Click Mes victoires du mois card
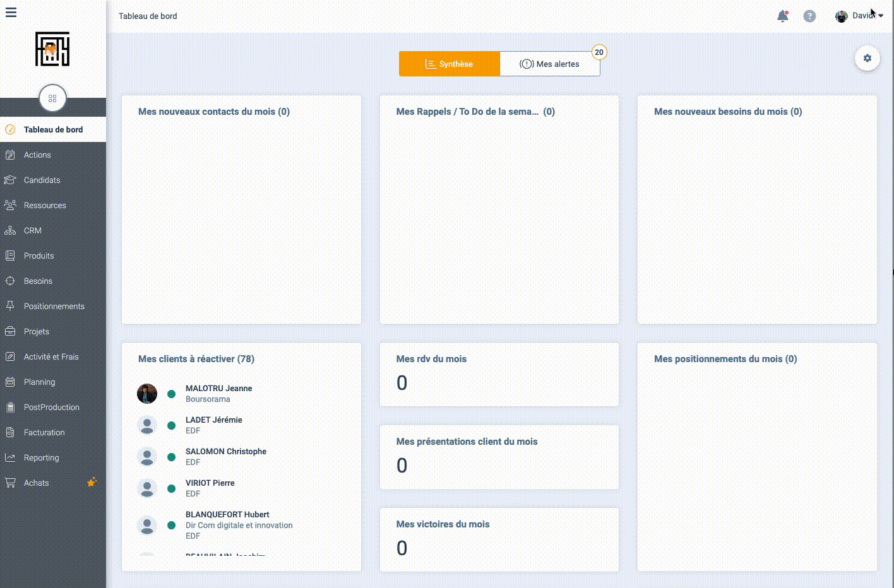The height and width of the screenshot is (588, 894). point(499,540)
